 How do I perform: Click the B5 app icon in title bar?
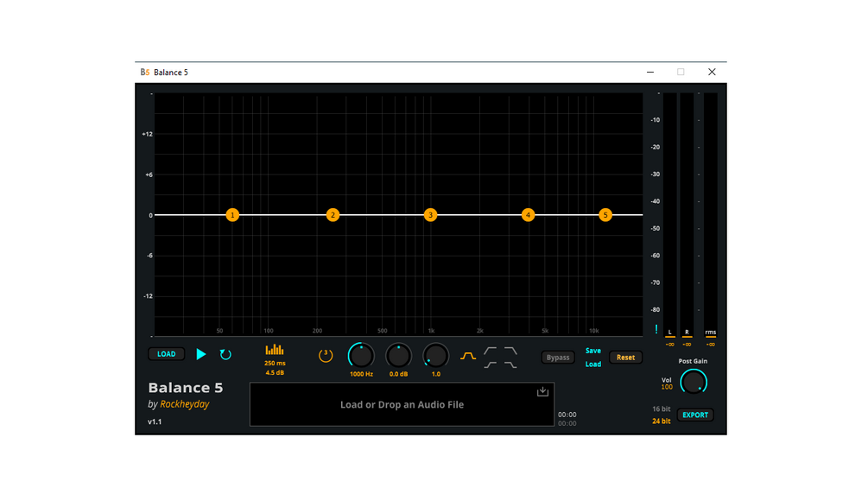tap(145, 72)
